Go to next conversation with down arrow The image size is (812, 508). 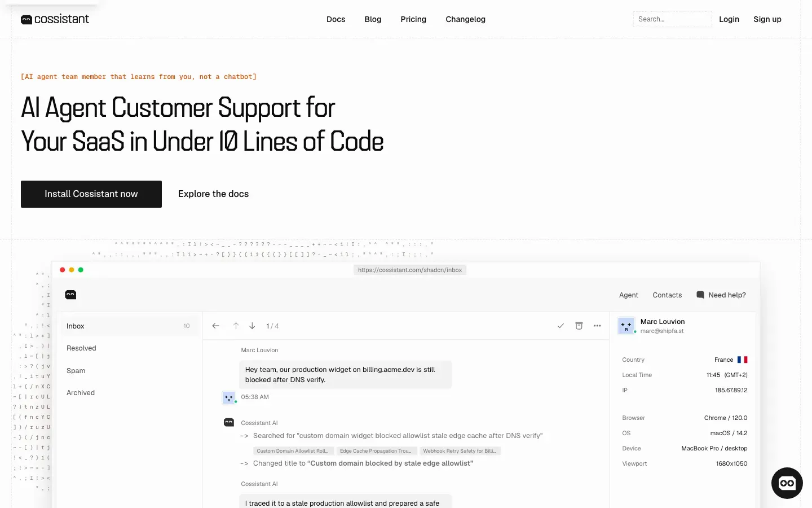(x=252, y=326)
